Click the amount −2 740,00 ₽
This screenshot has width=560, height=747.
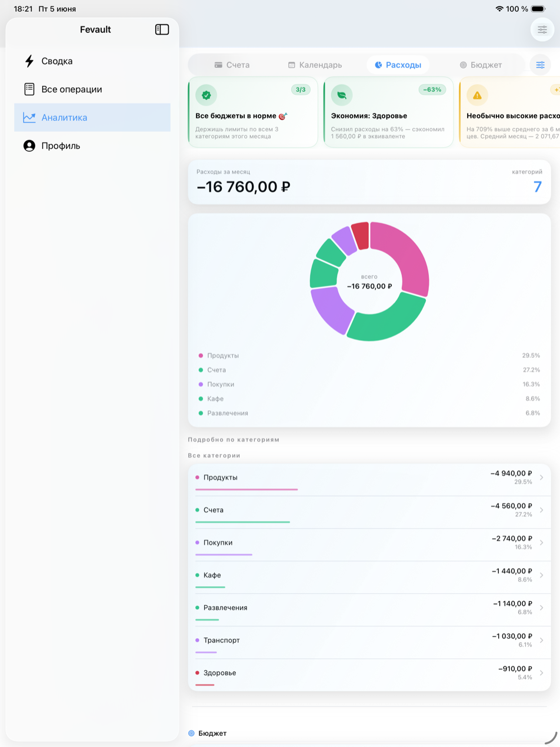point(512,539)
